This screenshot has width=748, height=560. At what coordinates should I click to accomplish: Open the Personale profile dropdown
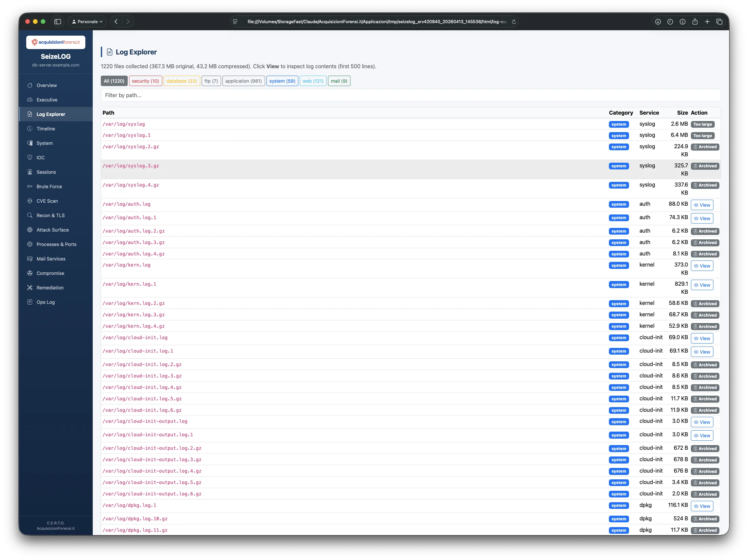(87, 21)
